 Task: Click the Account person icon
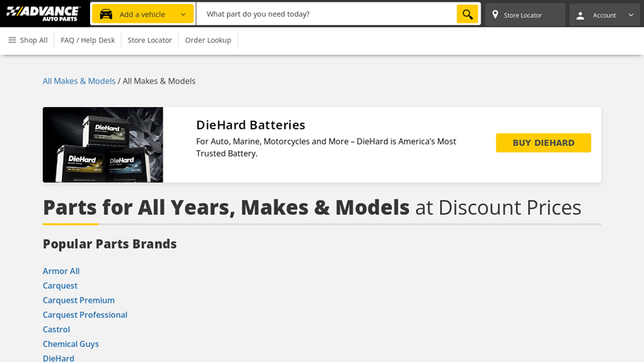pyautogui.click(x=580, y=15)
